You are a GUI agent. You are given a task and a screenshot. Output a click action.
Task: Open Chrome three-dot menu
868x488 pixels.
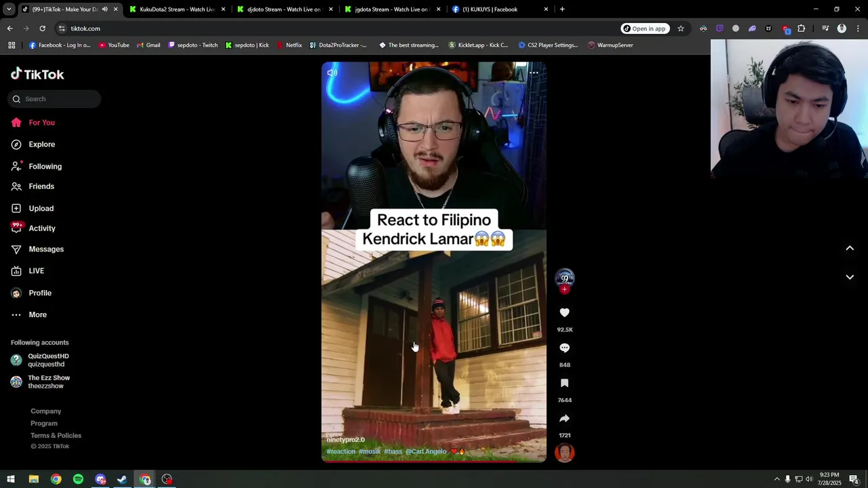[858, 28]
